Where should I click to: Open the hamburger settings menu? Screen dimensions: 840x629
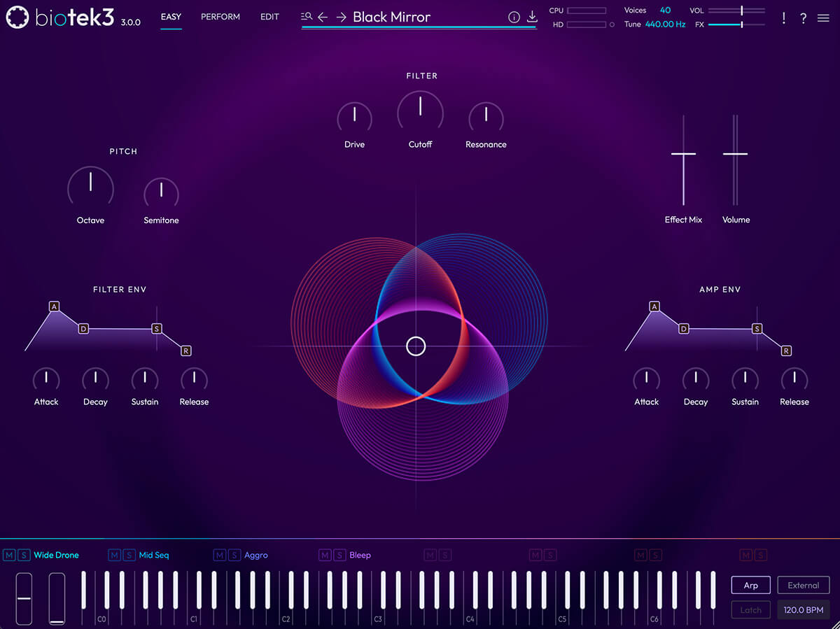[823, 17]
